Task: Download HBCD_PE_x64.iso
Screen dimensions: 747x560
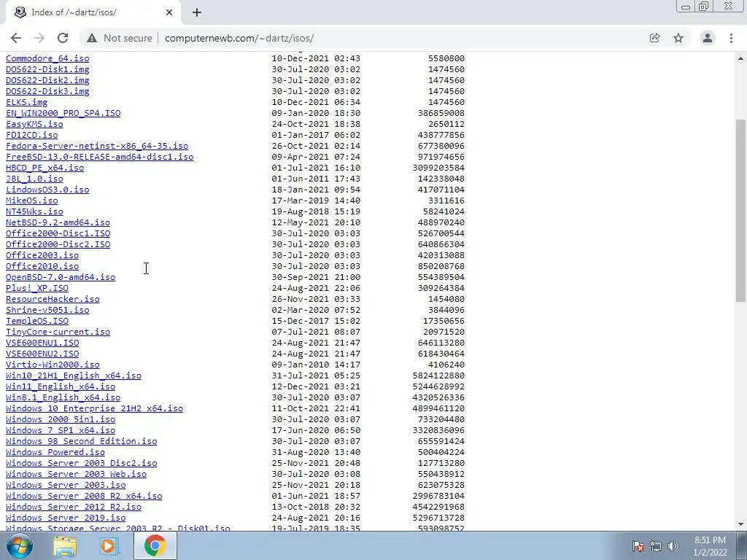Action: point(44,168)
